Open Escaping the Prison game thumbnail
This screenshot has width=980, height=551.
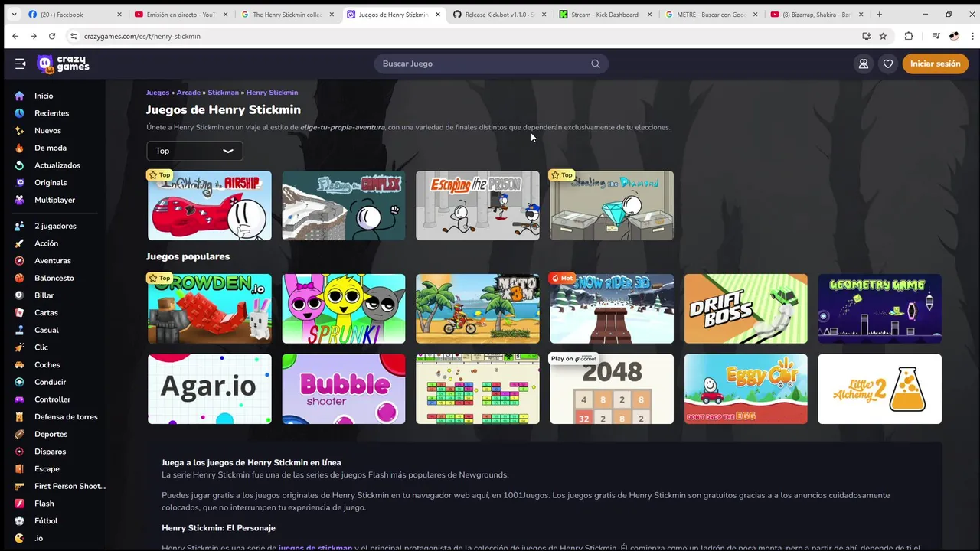pyautogui.click(x=478, y=205)
